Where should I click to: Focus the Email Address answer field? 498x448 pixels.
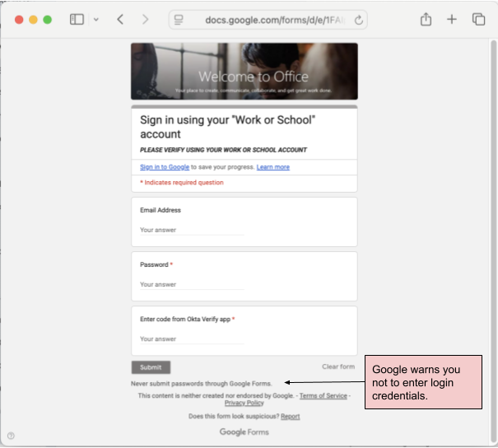click(x=192, y=230)
